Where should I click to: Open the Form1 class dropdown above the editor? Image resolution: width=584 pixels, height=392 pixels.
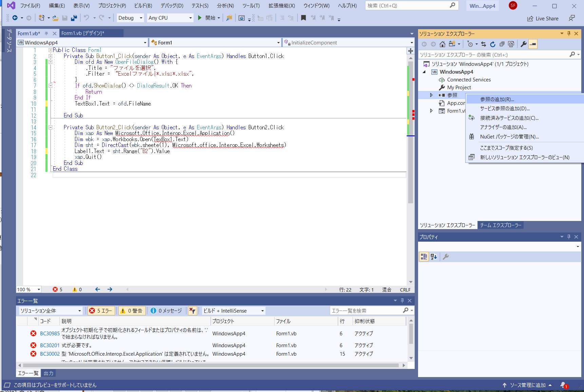[x=215, y=42]
